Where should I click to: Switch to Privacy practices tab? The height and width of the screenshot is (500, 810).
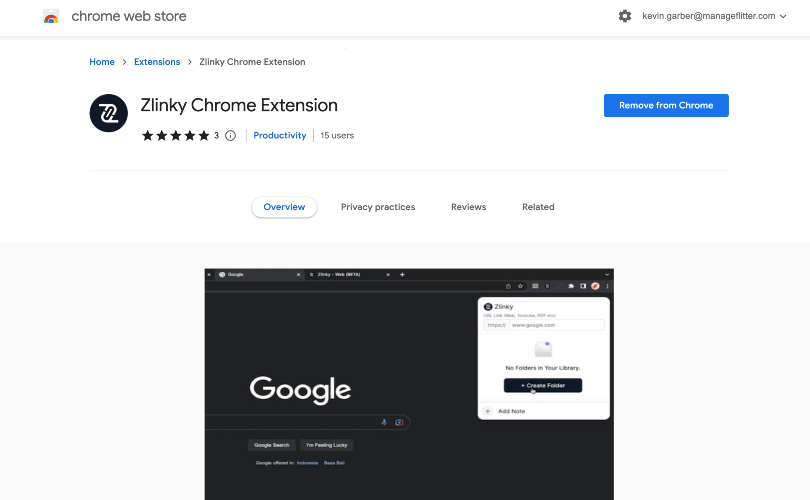pos(378,207)
